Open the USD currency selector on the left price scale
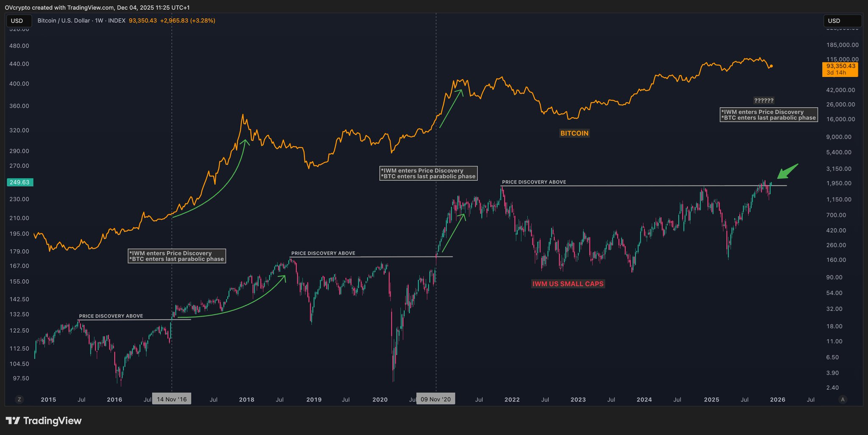868x435 pixels. 19,21
